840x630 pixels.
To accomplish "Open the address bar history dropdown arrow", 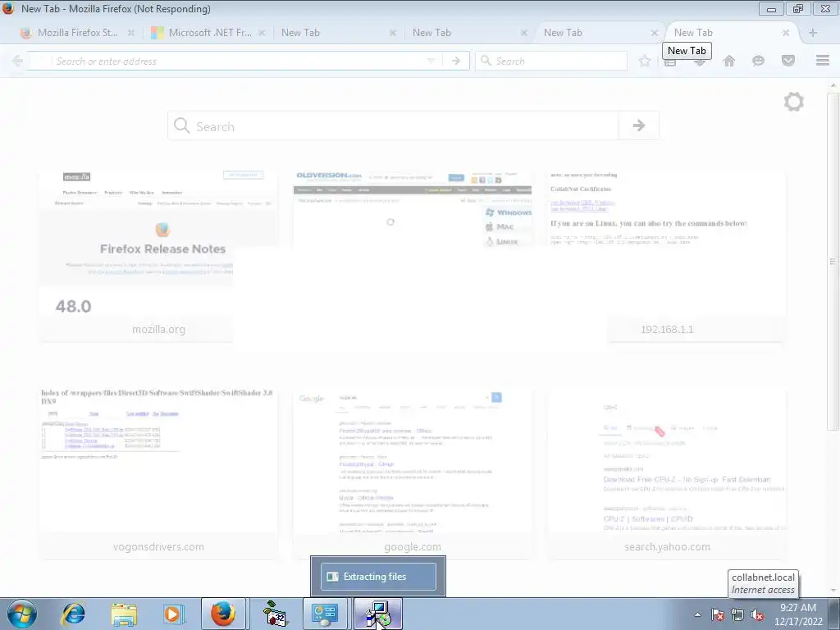I will point(431,61).
